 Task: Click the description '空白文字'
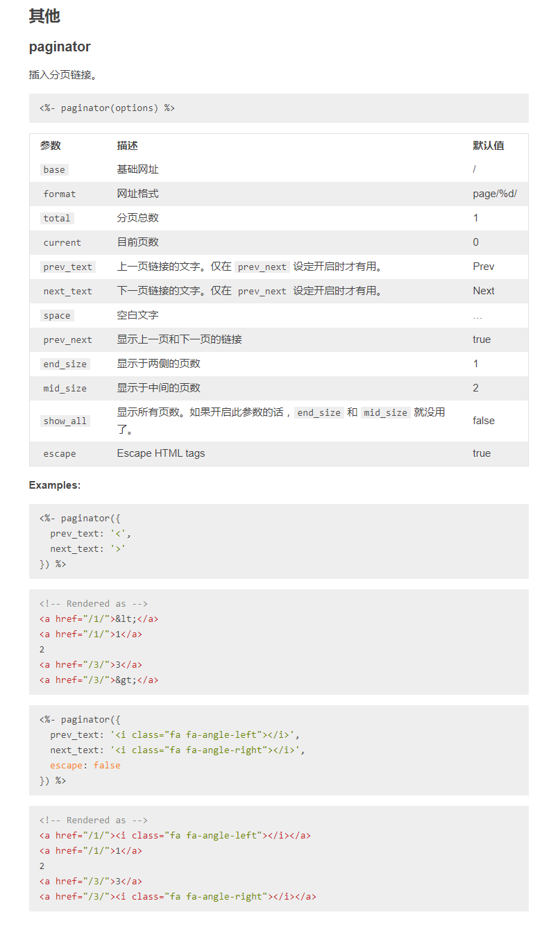[137, 315]
